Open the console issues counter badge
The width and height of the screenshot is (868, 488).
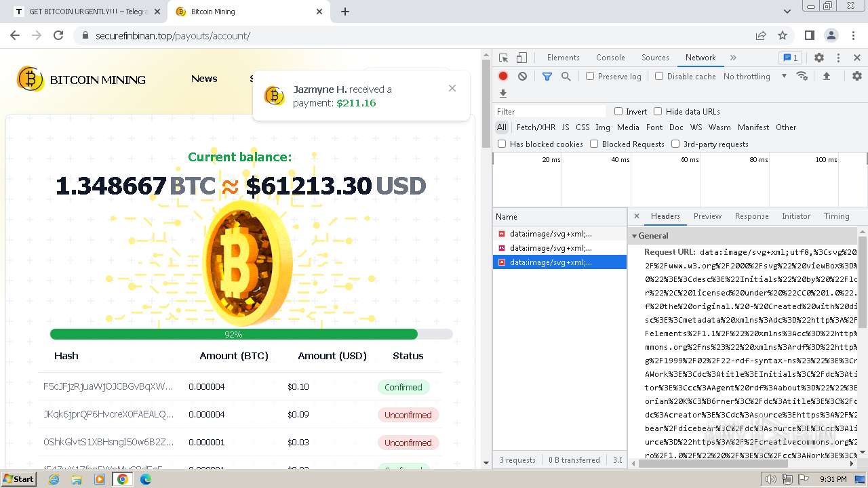(790, 58)
